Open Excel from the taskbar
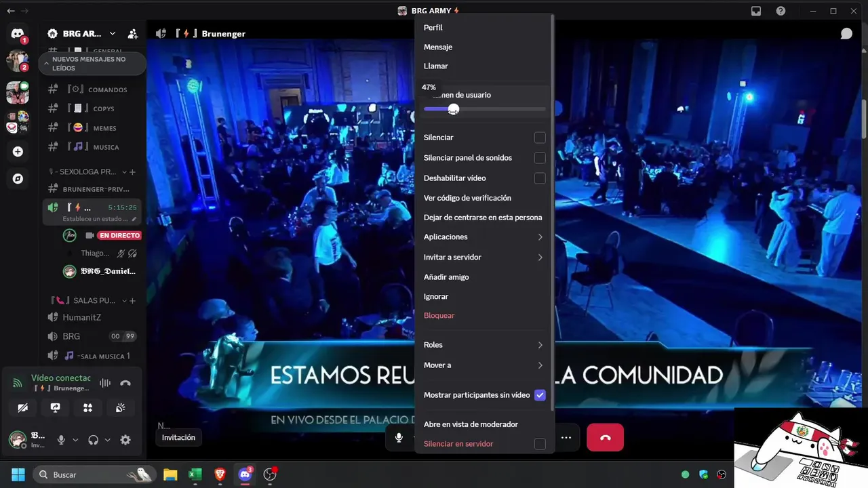 point(195,474)
